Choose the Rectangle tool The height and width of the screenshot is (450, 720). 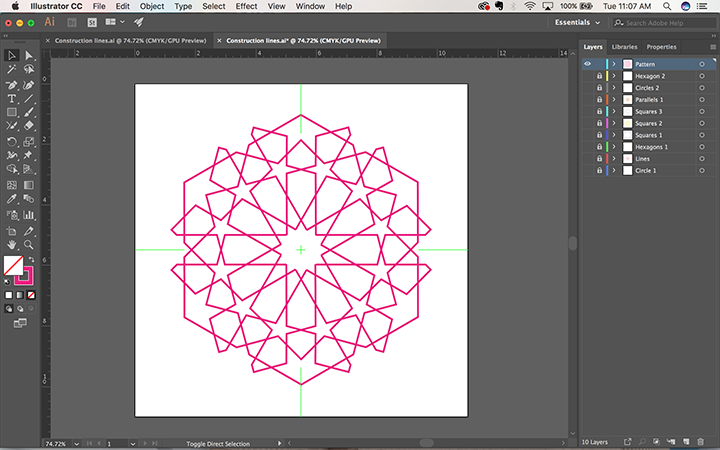(x=11, y=112)
